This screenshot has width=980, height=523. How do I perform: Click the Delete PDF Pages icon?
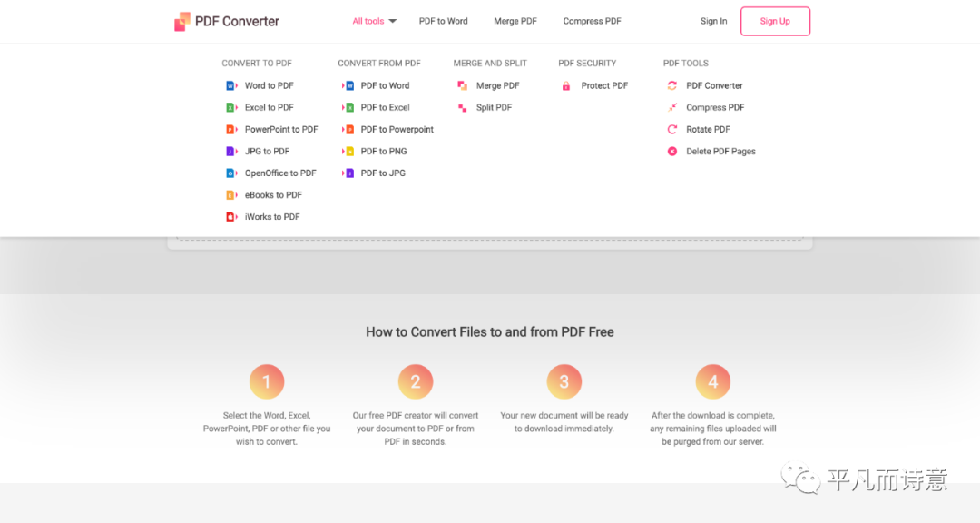[x=672, y=152]
